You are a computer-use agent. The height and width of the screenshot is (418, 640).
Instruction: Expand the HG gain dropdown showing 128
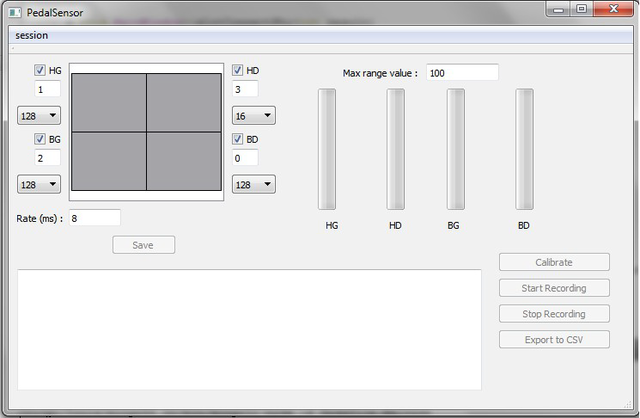pos(39,116)
